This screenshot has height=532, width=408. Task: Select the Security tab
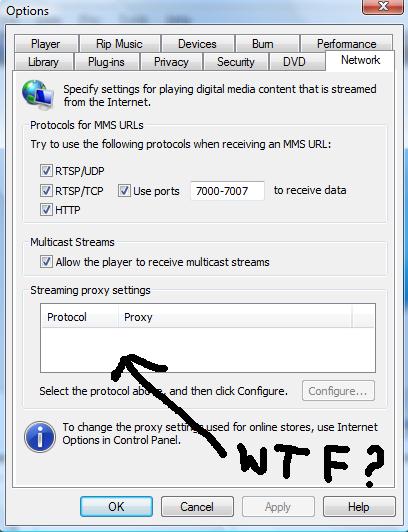click(x=236, y=62)
